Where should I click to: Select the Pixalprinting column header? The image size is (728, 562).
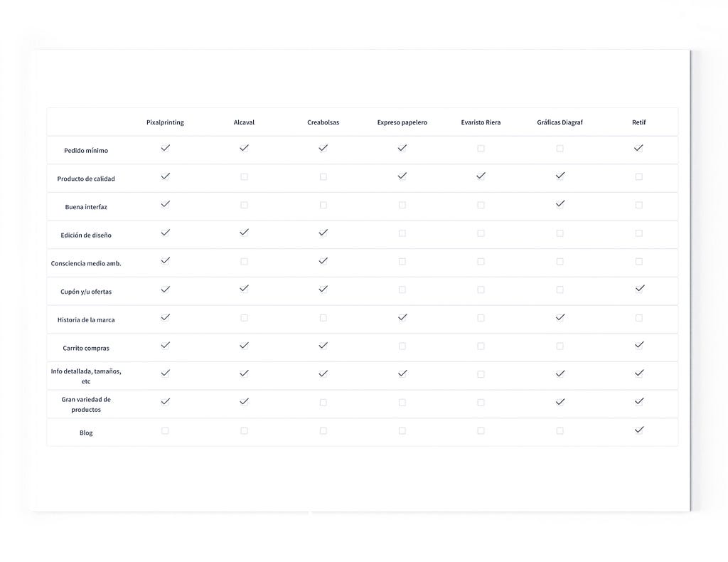click(x=165, y=122)
